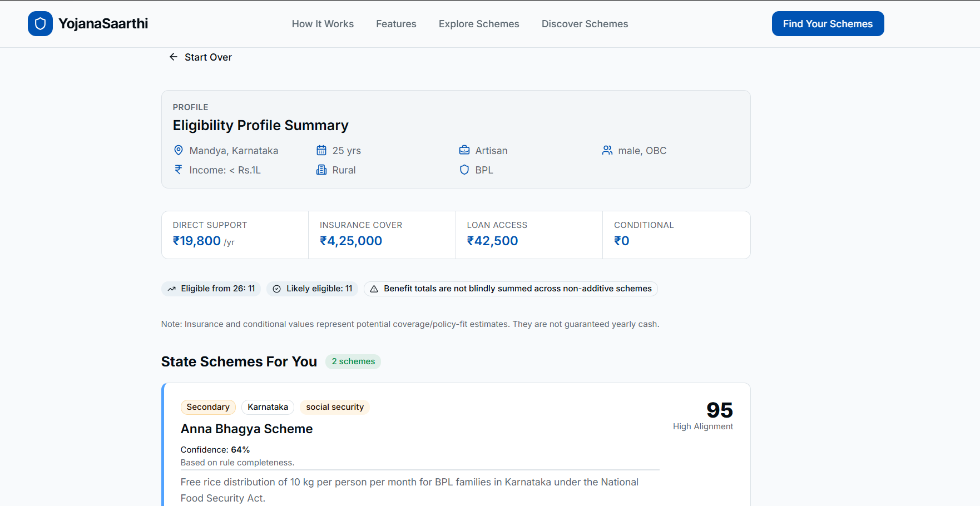Click the Eligibility Profile Summary heading
Image resolution: width=980 pixels, height=506 pixels.
click(260, 125)
